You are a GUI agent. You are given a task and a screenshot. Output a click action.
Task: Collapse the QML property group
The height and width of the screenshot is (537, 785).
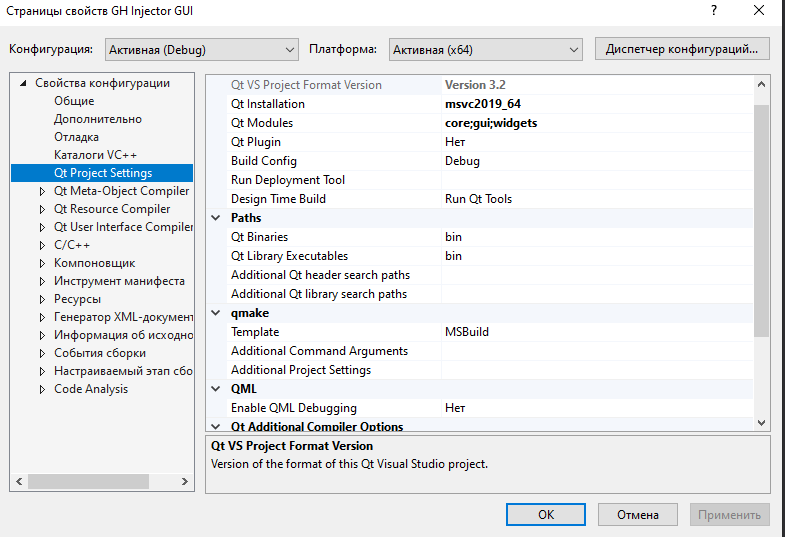[x=216, y=389]
